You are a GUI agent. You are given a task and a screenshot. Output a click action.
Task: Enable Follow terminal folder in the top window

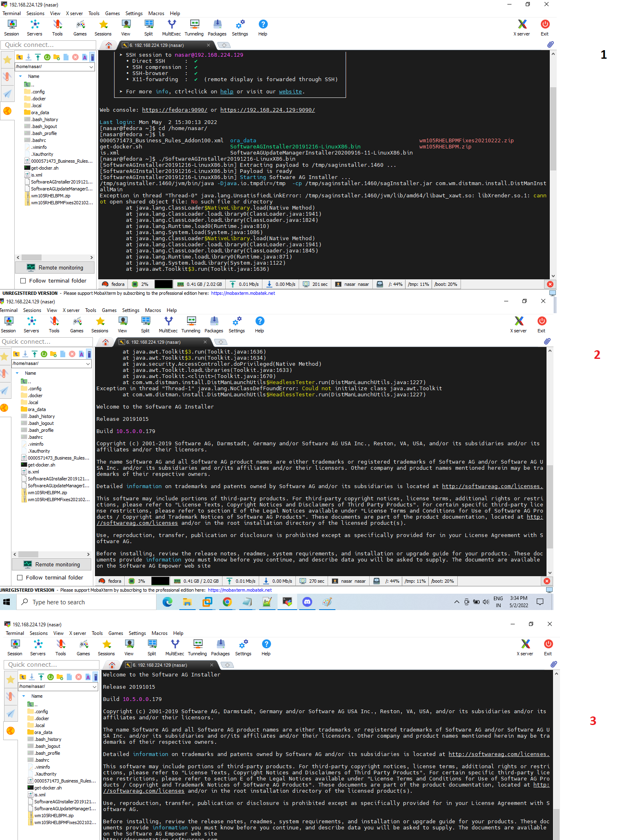(x=23, y=281)
